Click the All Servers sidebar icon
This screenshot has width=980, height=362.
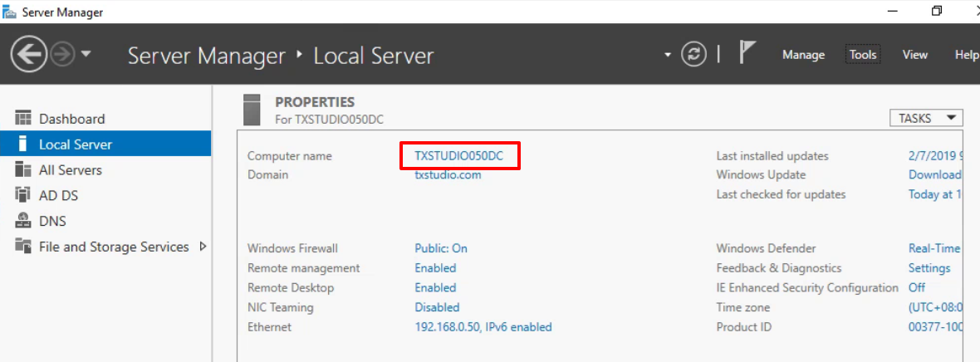coord(23,169)
